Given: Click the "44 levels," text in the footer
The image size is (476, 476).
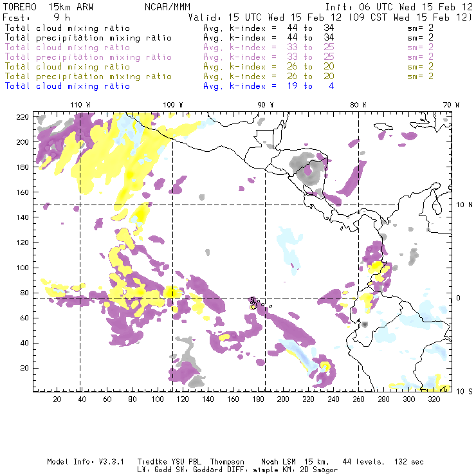Looking at the screenshot, I should (x=363, y=462).
